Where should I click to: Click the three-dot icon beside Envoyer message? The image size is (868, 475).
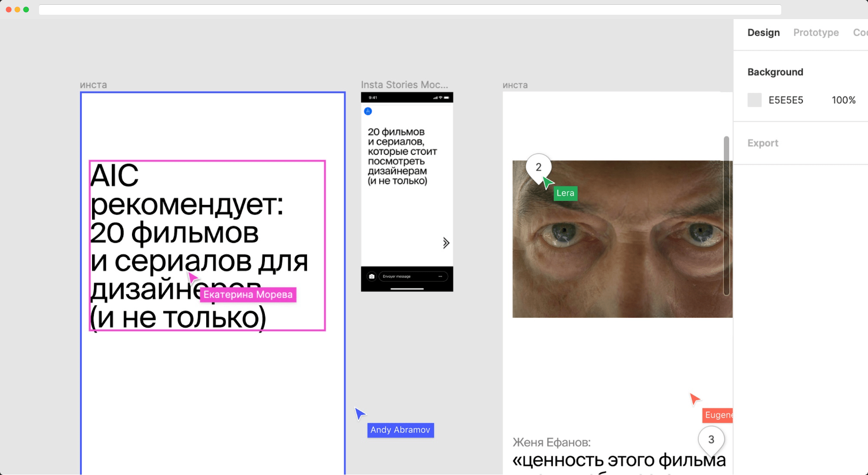tap(441, 276)
